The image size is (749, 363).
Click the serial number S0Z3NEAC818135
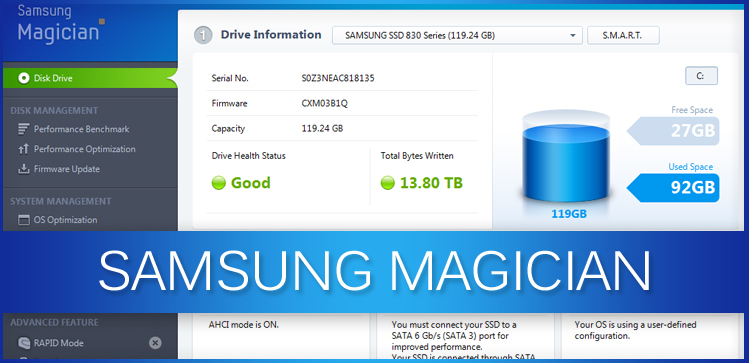point(338,78)
